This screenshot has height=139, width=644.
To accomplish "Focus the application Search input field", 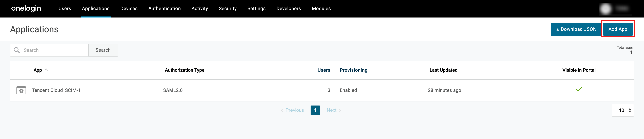I will click(x=54, y=50).
